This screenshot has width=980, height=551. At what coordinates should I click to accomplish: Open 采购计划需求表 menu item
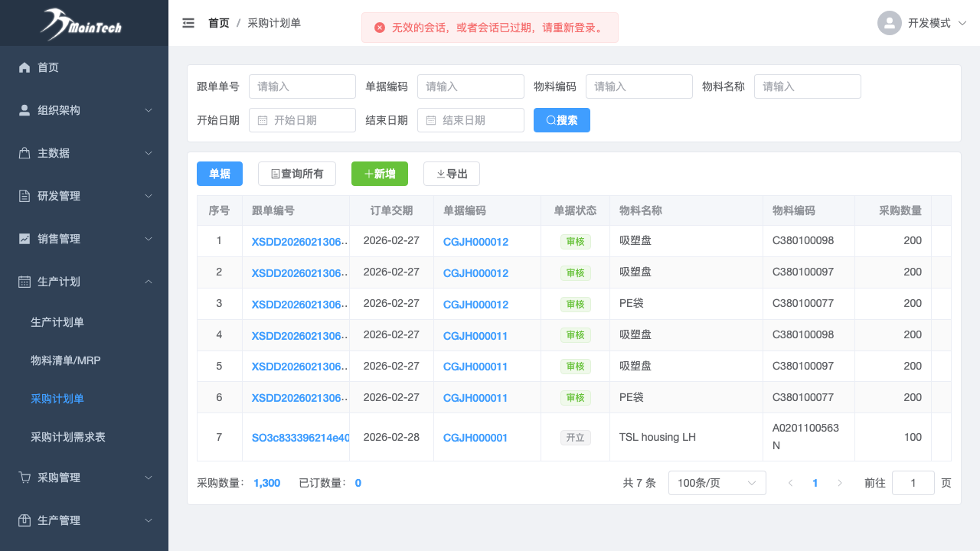68,437
